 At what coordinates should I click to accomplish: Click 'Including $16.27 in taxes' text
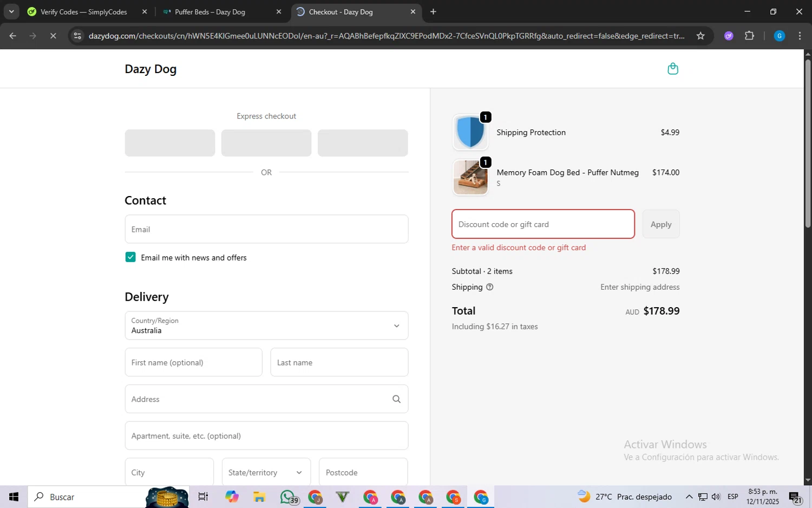pos(495,327)
